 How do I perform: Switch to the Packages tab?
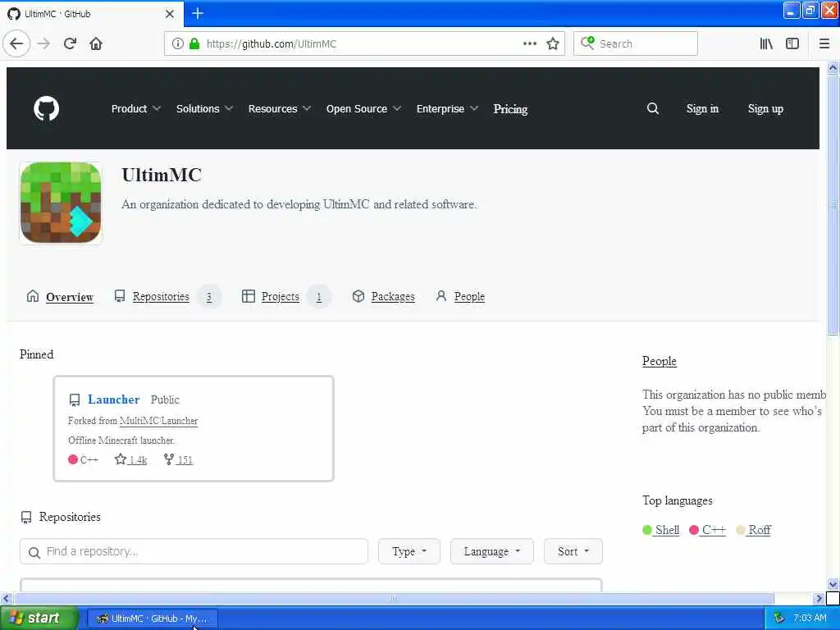tap(383, 297)
